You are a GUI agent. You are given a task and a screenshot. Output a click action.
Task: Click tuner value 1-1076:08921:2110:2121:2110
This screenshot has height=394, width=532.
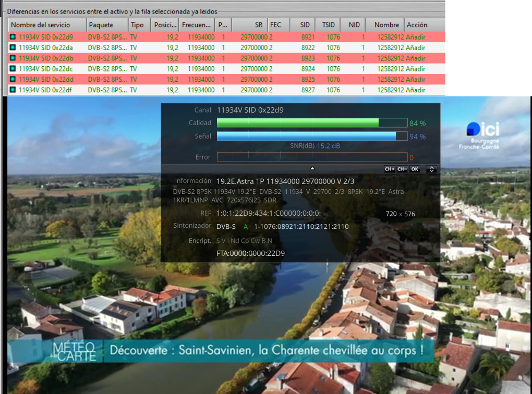[301, 227]
